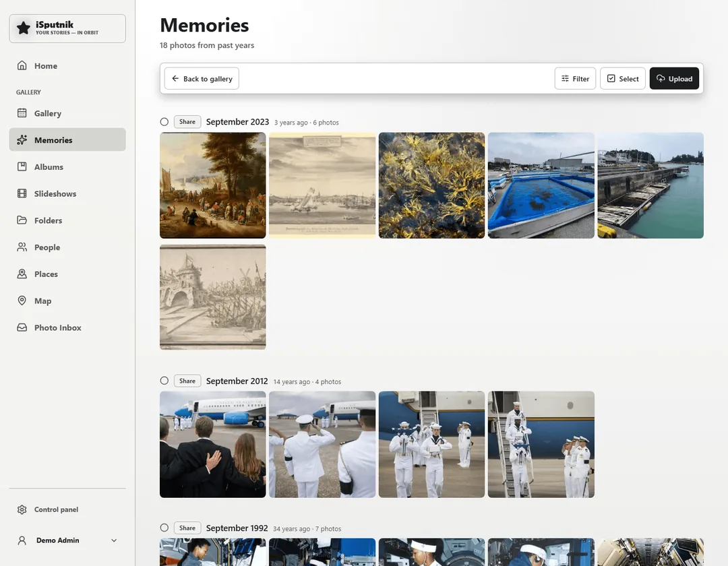Click the Demo Admin user icon
Screen dimensions: 728x566
[x=22, y=540]
